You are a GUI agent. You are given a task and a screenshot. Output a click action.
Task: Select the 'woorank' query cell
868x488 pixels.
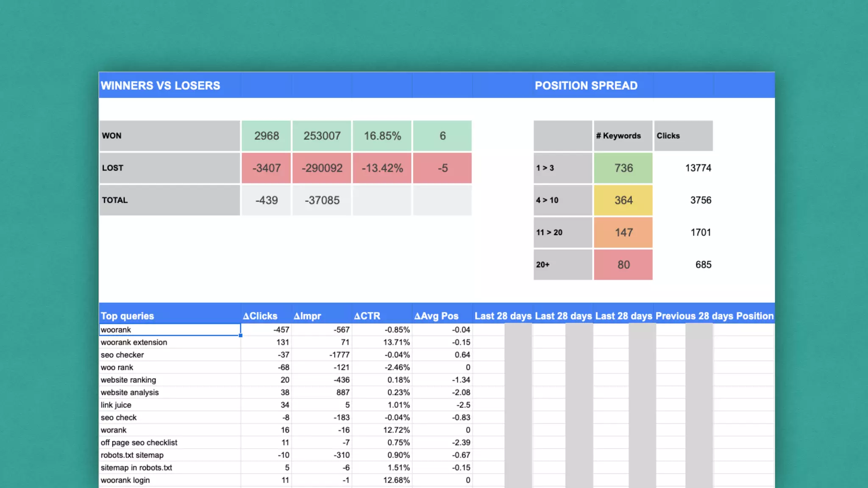coord(170,330)
